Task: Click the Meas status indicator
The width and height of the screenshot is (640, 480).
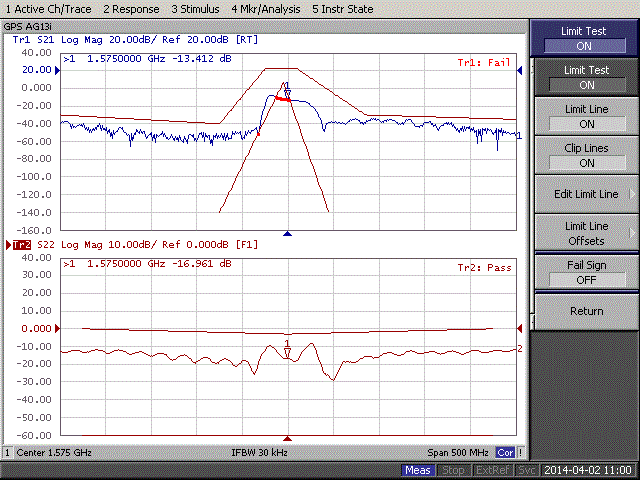Action: pyautogui.click(x=418, y=470)
